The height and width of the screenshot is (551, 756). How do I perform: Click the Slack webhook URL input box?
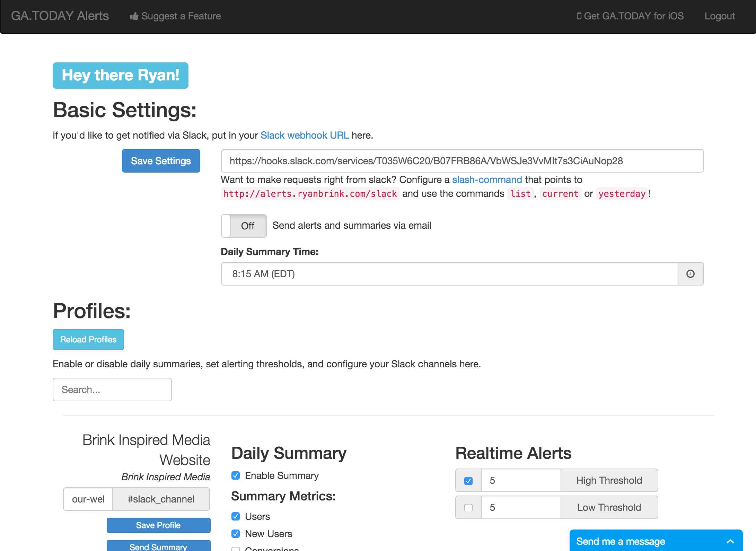pyautogui.click(x=462, y=161)
